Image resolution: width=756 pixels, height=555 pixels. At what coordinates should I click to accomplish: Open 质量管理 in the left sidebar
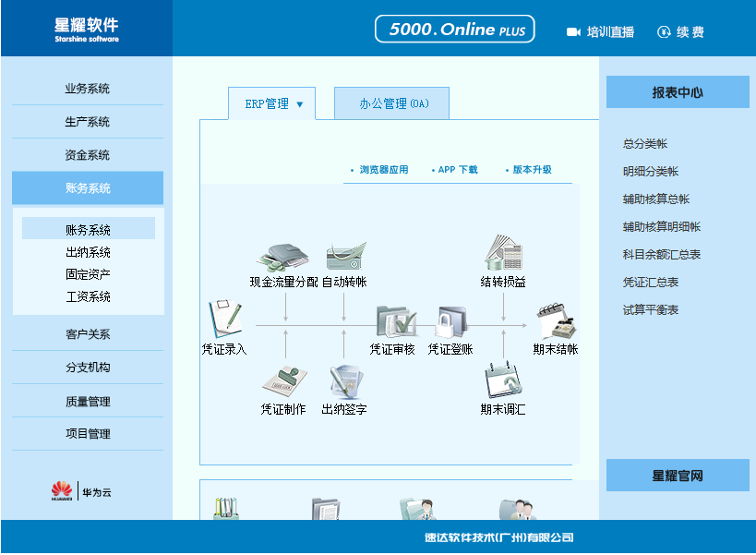tap(88, 401)
